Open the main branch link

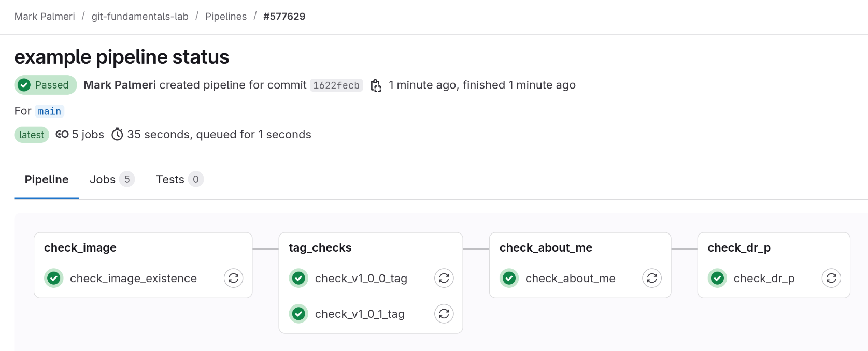tap(50, 111)
